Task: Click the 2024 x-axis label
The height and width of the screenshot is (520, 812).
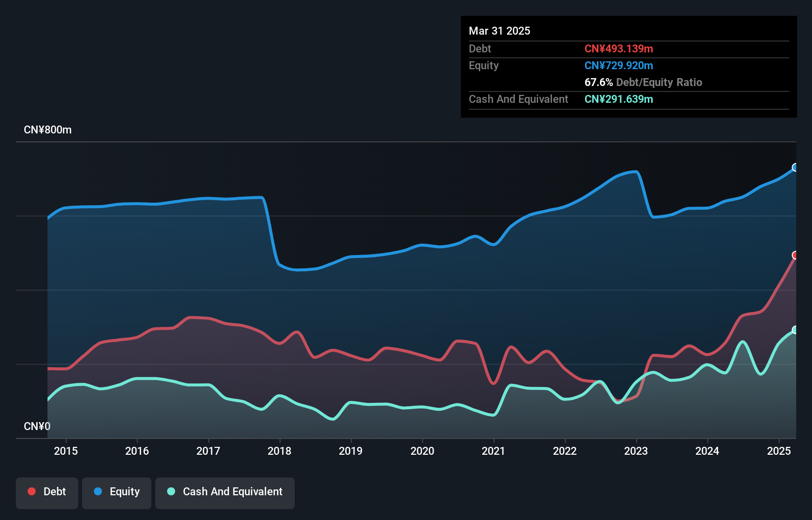Action: tap(707, 451)
